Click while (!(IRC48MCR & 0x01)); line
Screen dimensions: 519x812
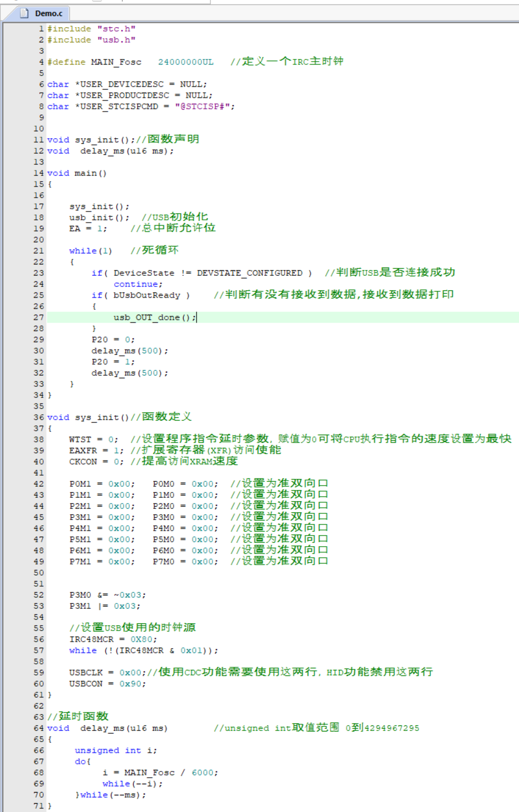pyautogui.click(x=144, y=650)
